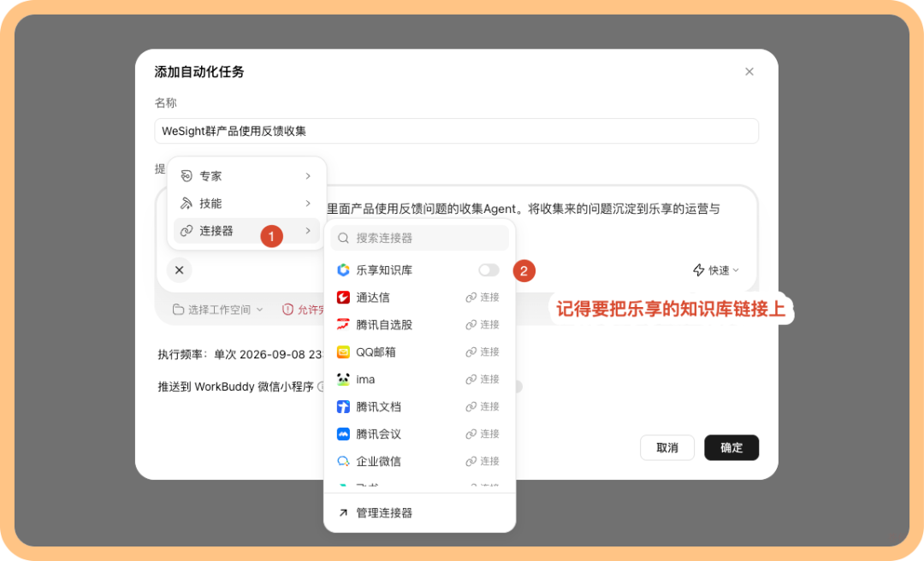Connect 腾讯会议 via its 连接 link
This screenshot has height=561, width=924.
[x=483, y=434]
